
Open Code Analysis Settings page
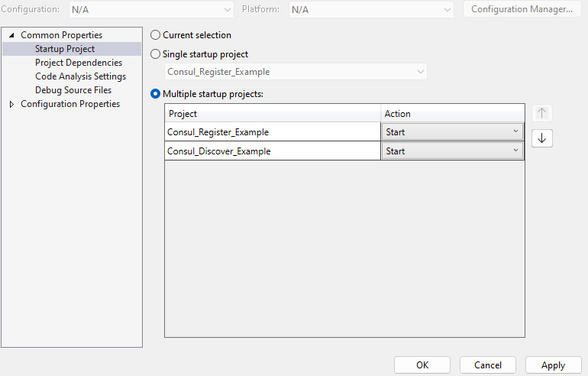click(80, 76)
